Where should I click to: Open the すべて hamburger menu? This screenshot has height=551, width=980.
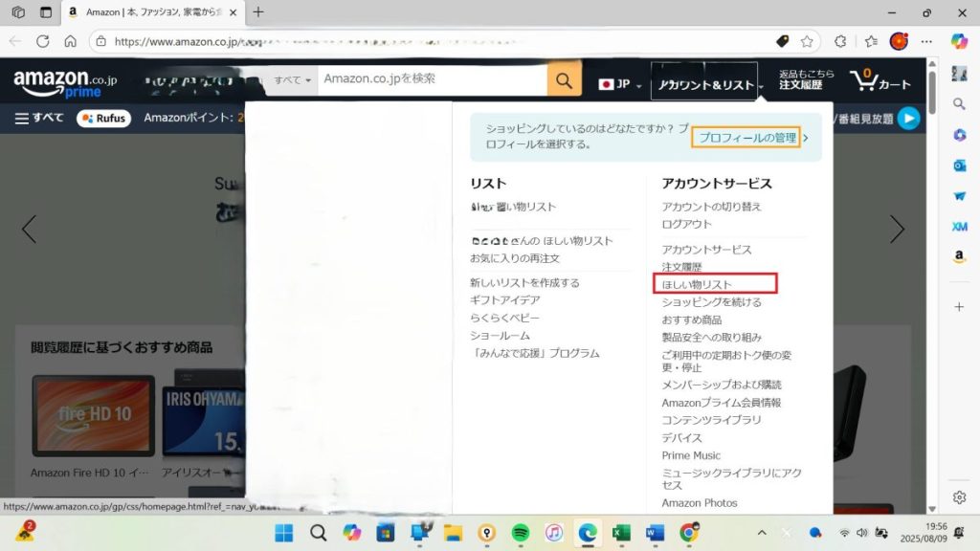(38, 118)
